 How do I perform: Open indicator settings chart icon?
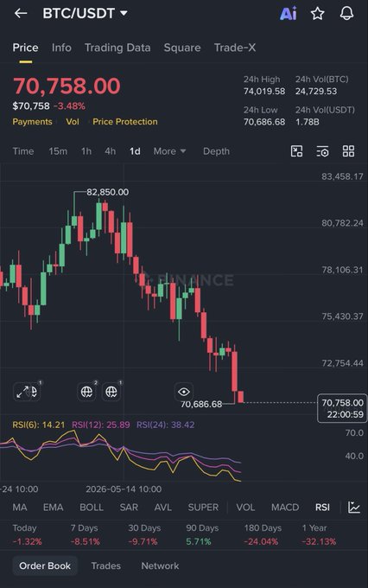[354, 508]
